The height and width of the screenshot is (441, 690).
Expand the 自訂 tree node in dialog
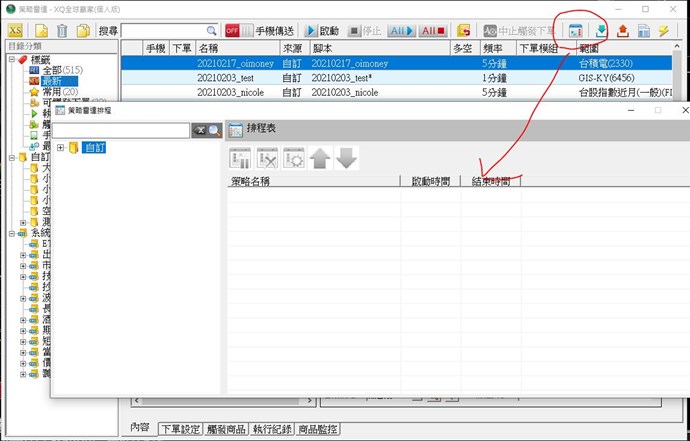(x=61, y=148)
